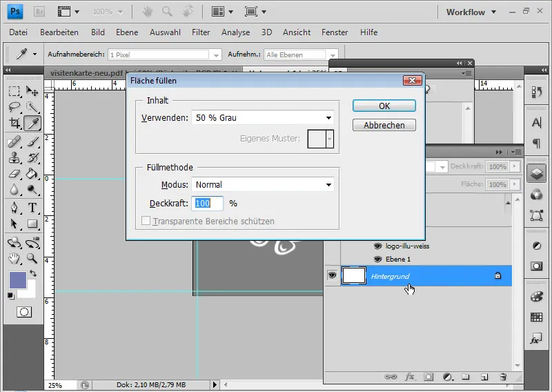Open the Verwenden dropdown
552x392 pixels.
pyautogui.click(x=263, y=117)
